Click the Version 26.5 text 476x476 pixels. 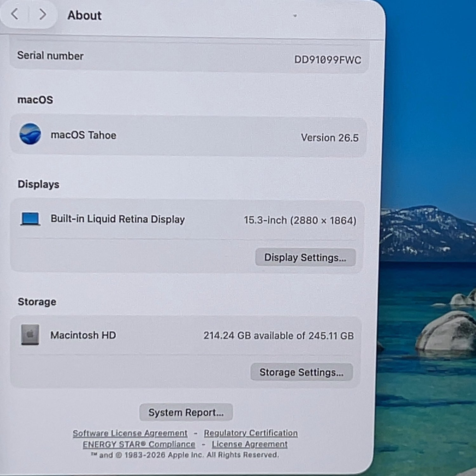coord(330,138)
